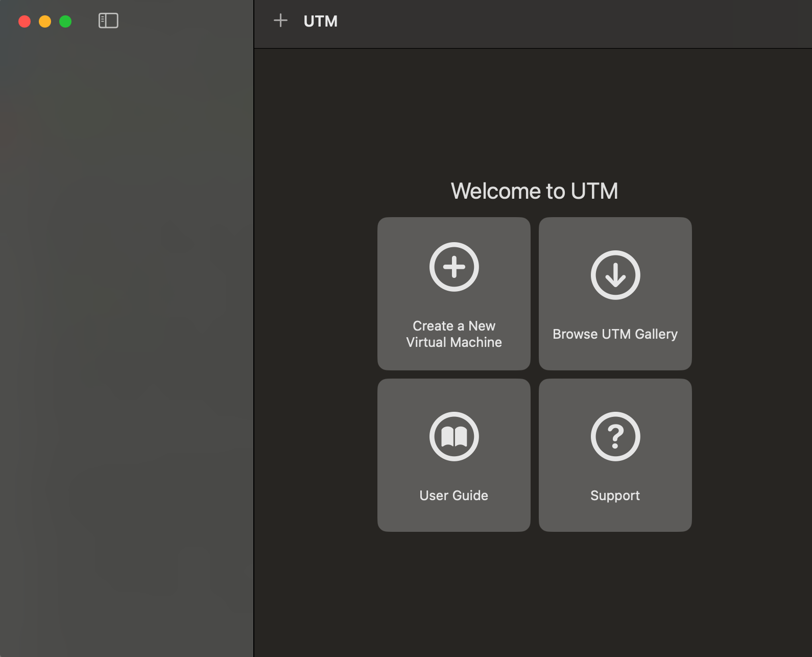Open the open-book User Guide icon
The image size is (812, 657).
[x=454, y=436]
